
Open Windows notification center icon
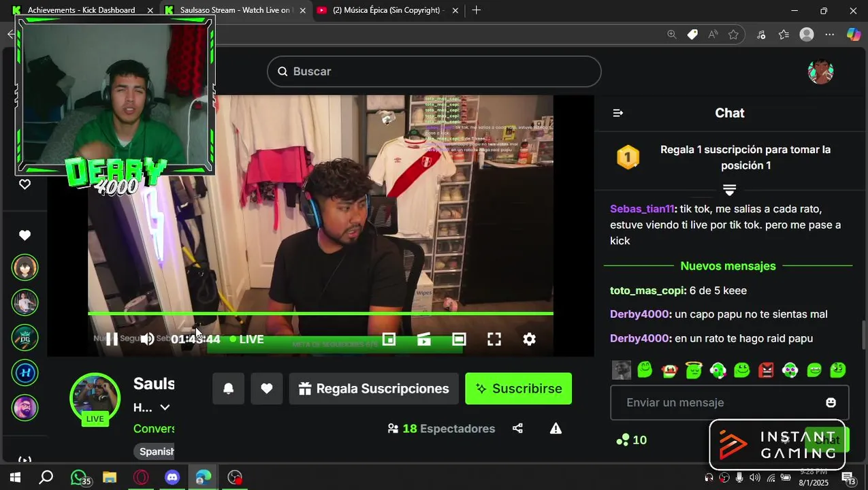click(x=849, y=478)
